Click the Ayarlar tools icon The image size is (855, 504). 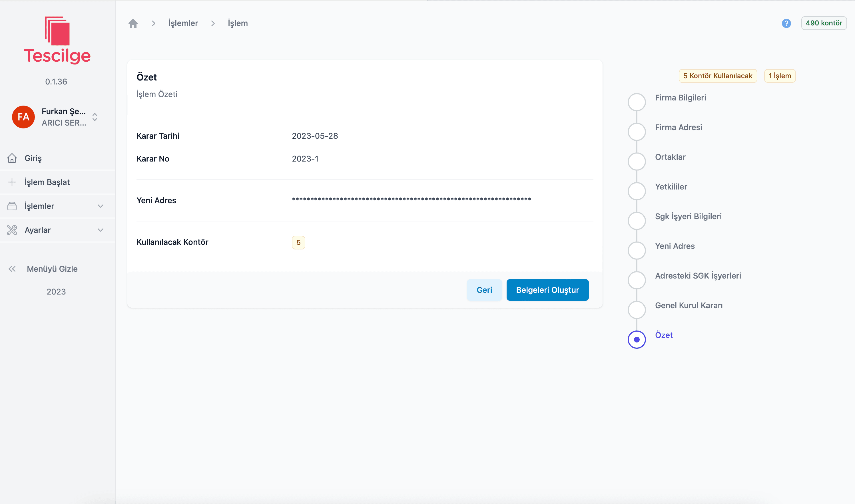point(12,230)
